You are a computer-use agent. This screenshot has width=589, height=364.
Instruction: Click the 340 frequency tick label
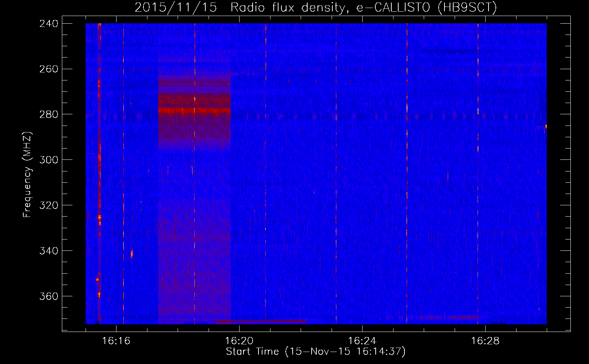48,251
